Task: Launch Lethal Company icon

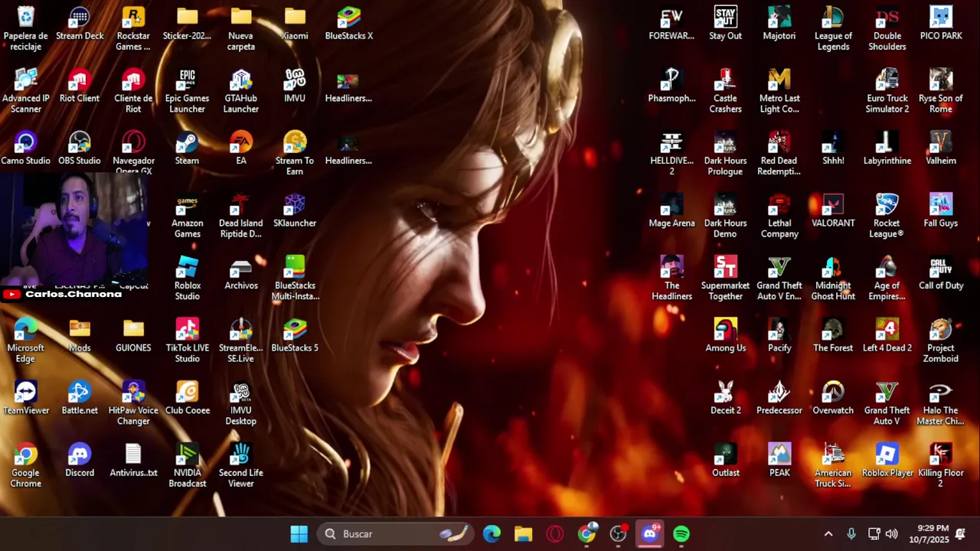Action: (779, 217)
